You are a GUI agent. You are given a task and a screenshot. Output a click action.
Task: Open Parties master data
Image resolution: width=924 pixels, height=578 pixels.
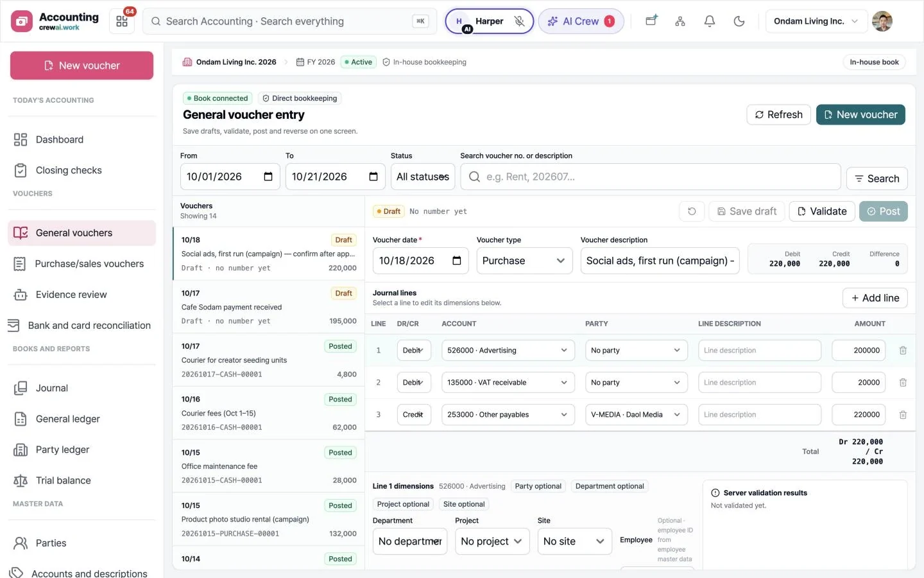coord(81,543)
